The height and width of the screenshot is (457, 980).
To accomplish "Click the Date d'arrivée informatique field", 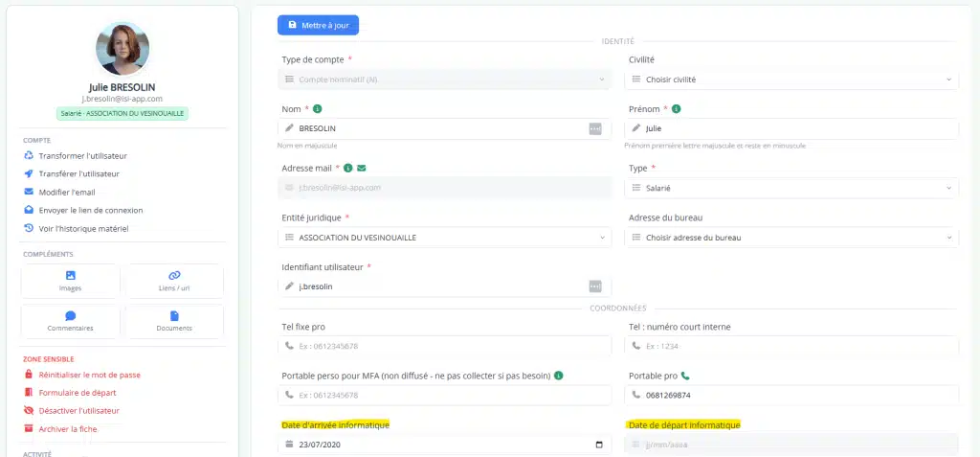I will tap(444, 445).
